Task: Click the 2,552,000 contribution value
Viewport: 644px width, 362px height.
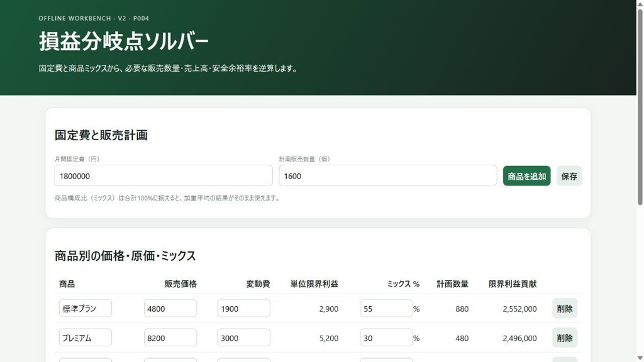Action: (x=519, y=309)
